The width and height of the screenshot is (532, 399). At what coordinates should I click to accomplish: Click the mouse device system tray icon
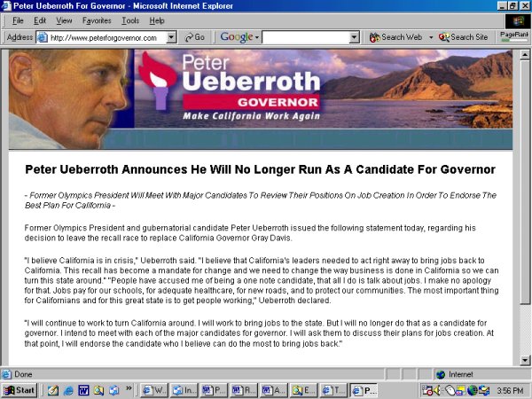click(450, 390)
